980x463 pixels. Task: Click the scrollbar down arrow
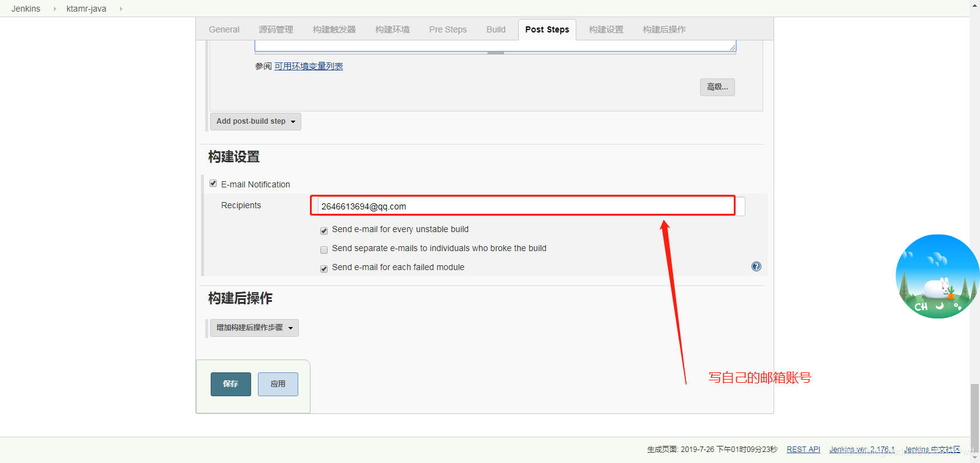pyautogui.click(x=974, y=457)
